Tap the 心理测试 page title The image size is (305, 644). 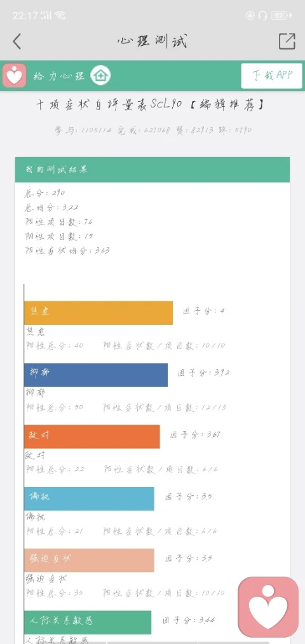[x=152, y=41]
